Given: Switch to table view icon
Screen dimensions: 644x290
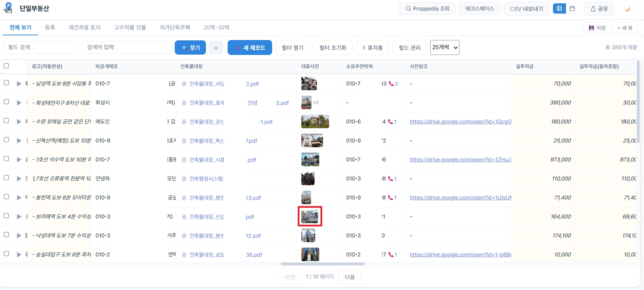Looking at the screenshot, I should click(x=560, y=8).
